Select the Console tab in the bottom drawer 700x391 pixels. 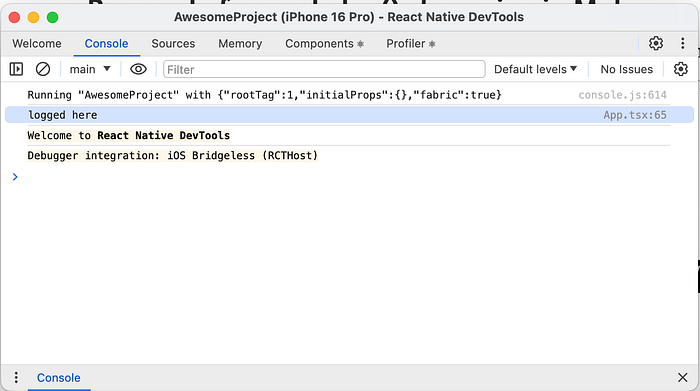point(58,378)
